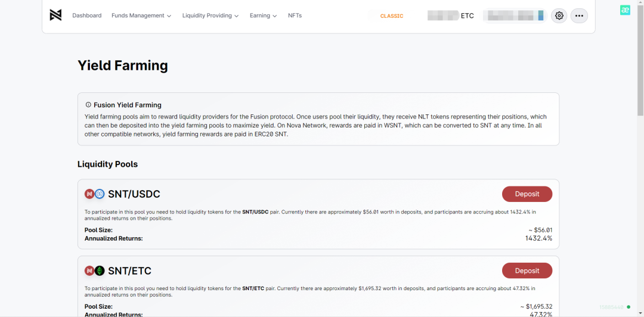Screen dimensions: 644x317
Task: Click the blurred ETC balance display
Action: (x=451, y=16)
